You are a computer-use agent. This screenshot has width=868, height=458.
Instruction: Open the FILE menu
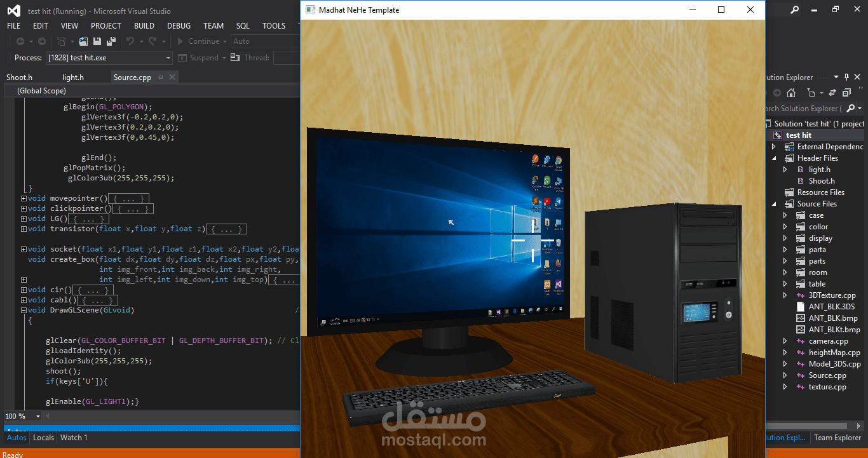13,26
